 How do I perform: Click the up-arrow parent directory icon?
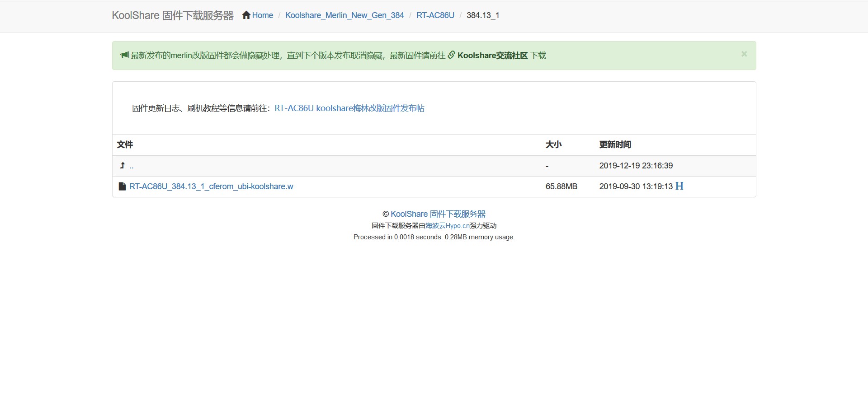(x=122, y=166)
